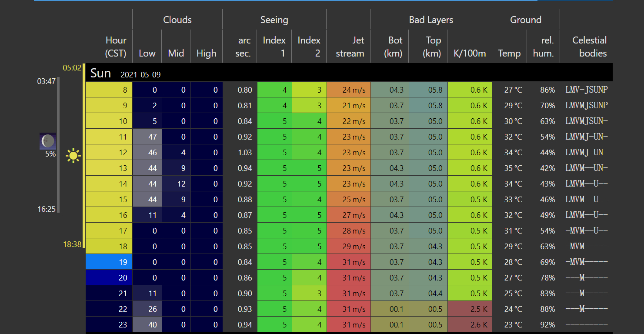The height and width of the screenshot is (334, 644).
Task: Click the 30 °C temperature value
Action: (x=513, y=121)
